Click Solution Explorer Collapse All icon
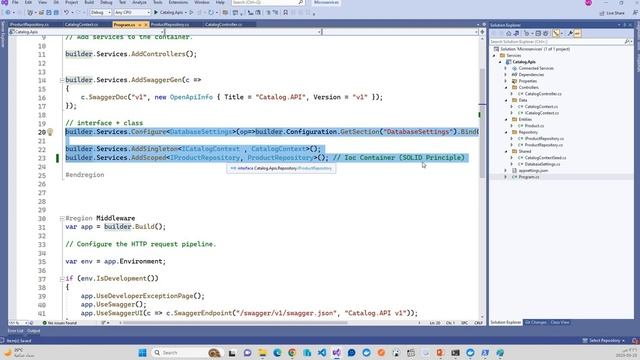 (x=538, y=33)
